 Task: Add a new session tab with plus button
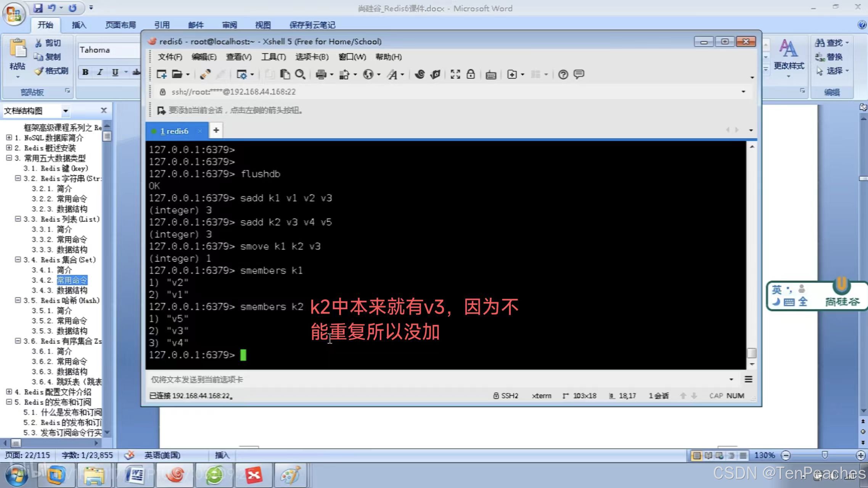tap(216, 130)
